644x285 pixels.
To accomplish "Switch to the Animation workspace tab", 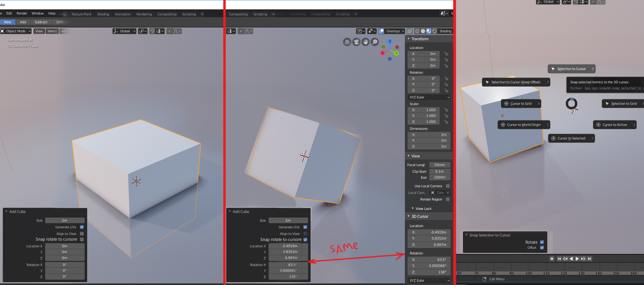I will 123,14.
